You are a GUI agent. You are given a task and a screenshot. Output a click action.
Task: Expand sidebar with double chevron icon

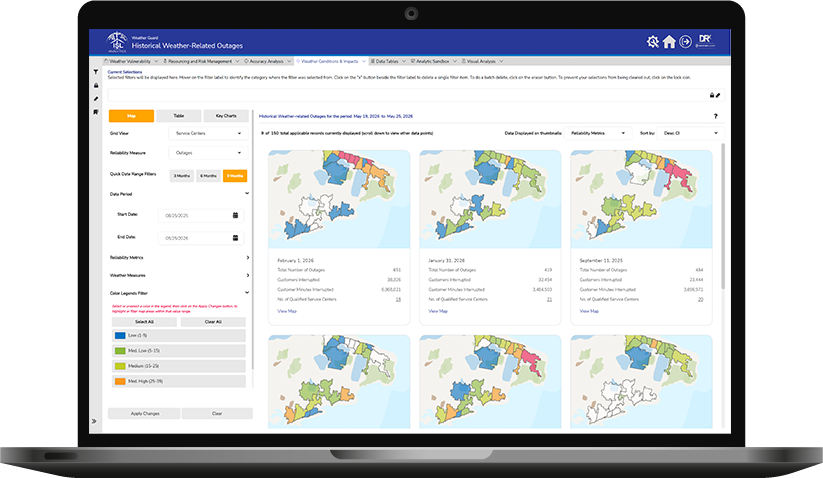tap(94, 421)
